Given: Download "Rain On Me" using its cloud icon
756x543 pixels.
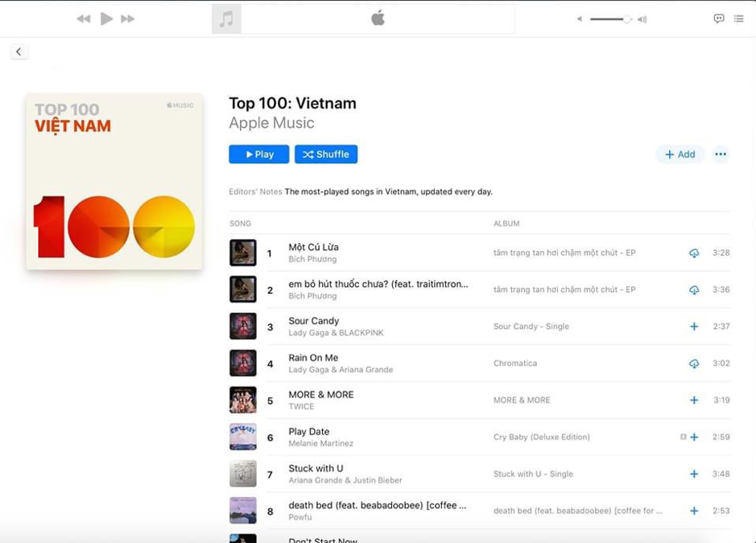Looking at the screenshot, I should pyautogui.click(x=693, y=363).
